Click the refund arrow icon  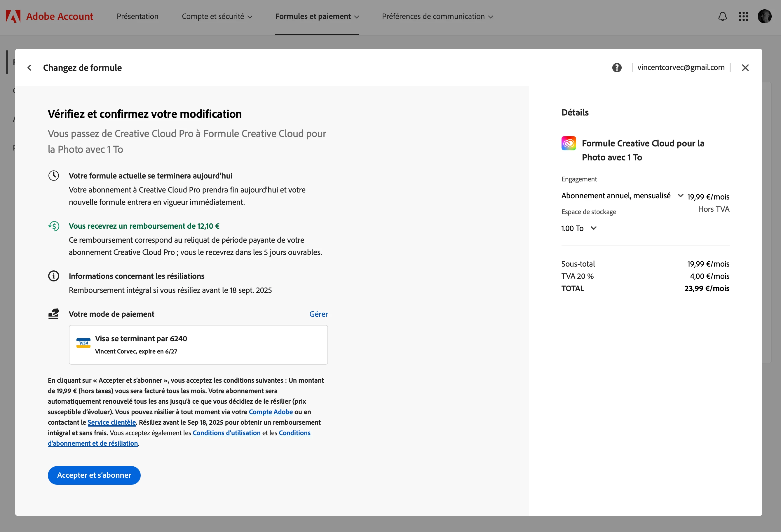coord(54,226)
